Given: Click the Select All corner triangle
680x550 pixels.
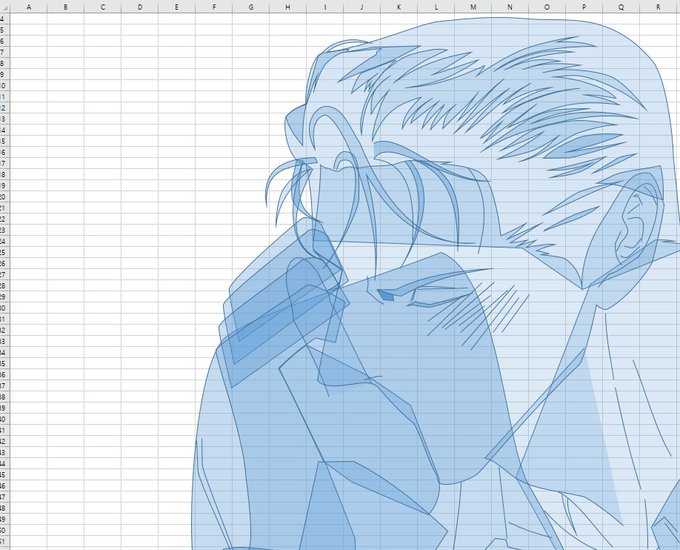Looking at the screenshot, I should pyautogui.click(x=5, y=7).
